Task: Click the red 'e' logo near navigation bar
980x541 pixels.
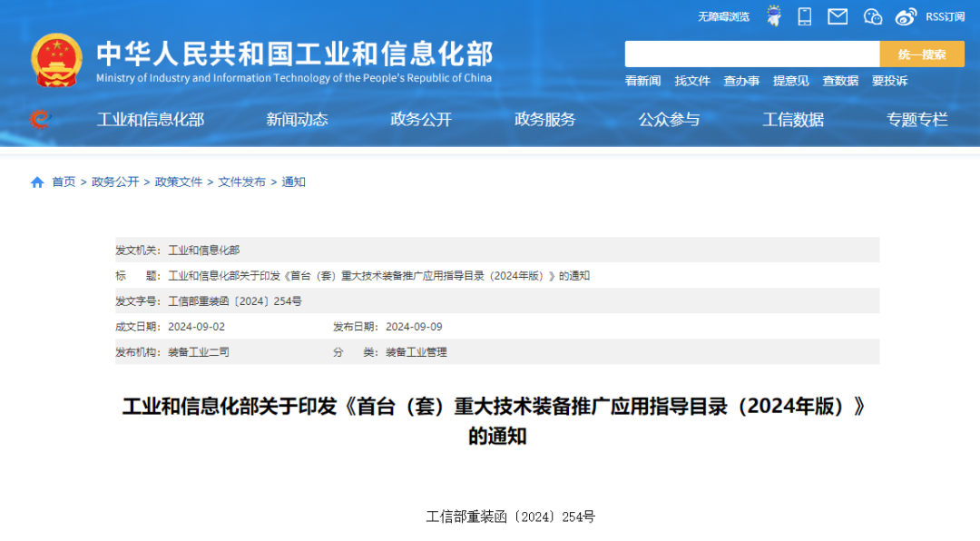Action: tap(40, 119)
